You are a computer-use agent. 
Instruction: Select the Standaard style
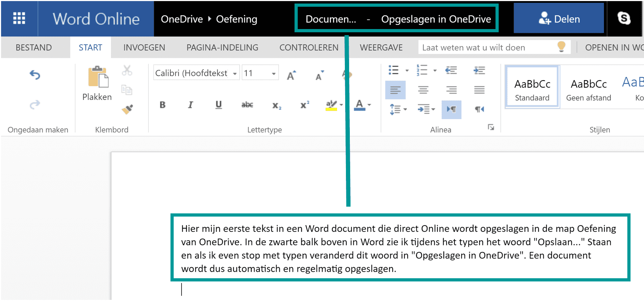pyautogui.click(x=532, y=87)
